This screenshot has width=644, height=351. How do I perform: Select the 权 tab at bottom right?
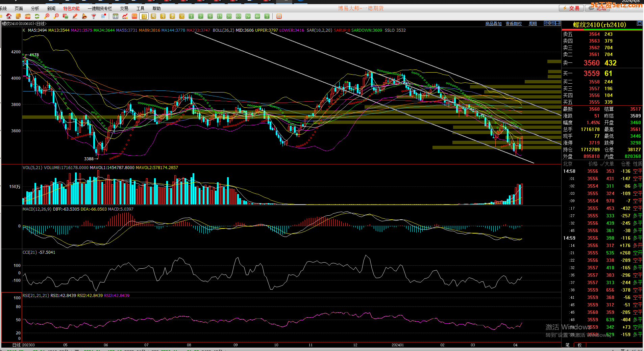pyautogui.click(x=579, y=345)
